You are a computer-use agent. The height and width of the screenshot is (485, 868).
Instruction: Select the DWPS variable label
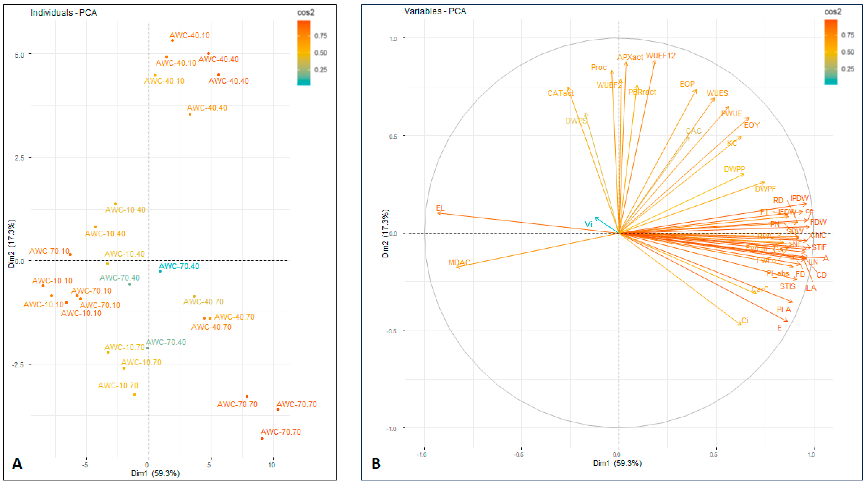tap(576, 121)
